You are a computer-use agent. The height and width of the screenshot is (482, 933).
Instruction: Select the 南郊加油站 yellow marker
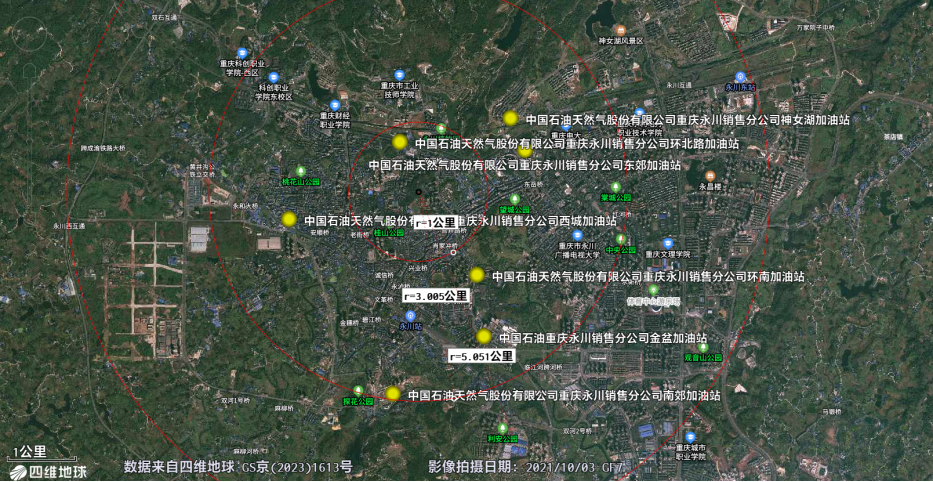(x=393, y=395)
